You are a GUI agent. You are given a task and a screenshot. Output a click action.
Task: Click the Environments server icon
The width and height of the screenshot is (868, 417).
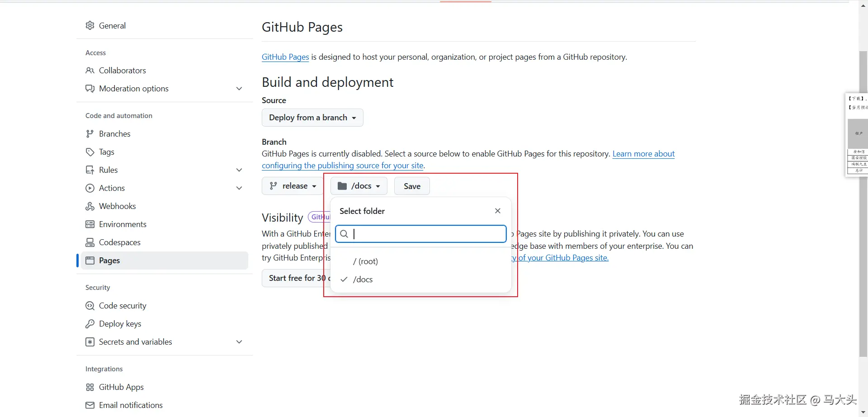(x=90, y=224)
